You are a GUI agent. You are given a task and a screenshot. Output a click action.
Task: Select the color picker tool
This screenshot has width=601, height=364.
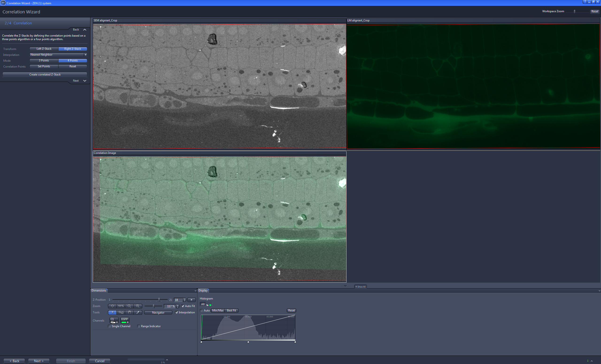[138, 312]
